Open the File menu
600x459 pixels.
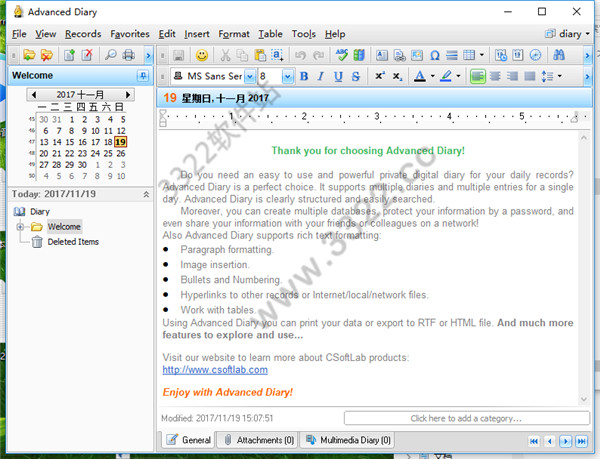click(x=19, y=34)
